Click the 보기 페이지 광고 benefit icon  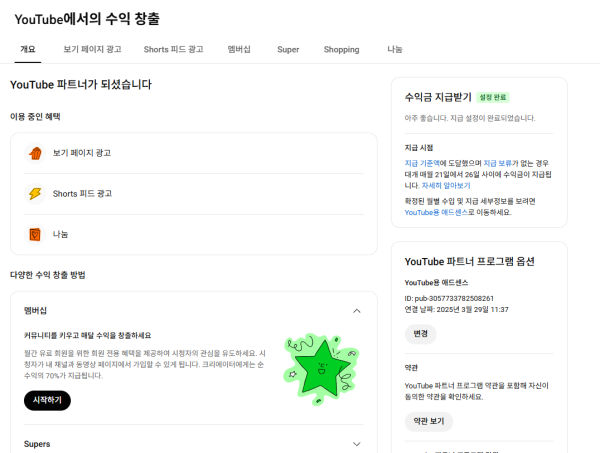pyautogui.click(x=35, y=153)
